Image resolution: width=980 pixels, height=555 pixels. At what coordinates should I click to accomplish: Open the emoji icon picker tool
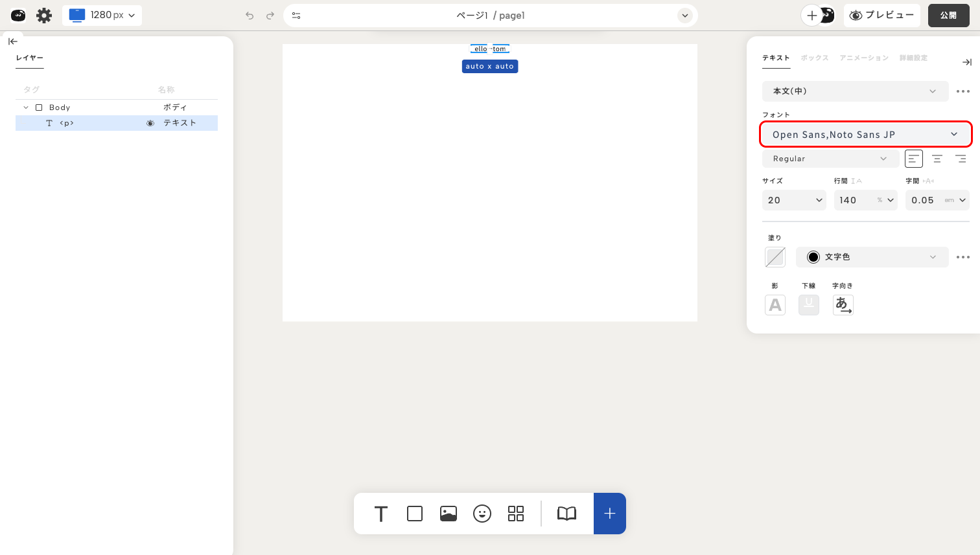482,514
